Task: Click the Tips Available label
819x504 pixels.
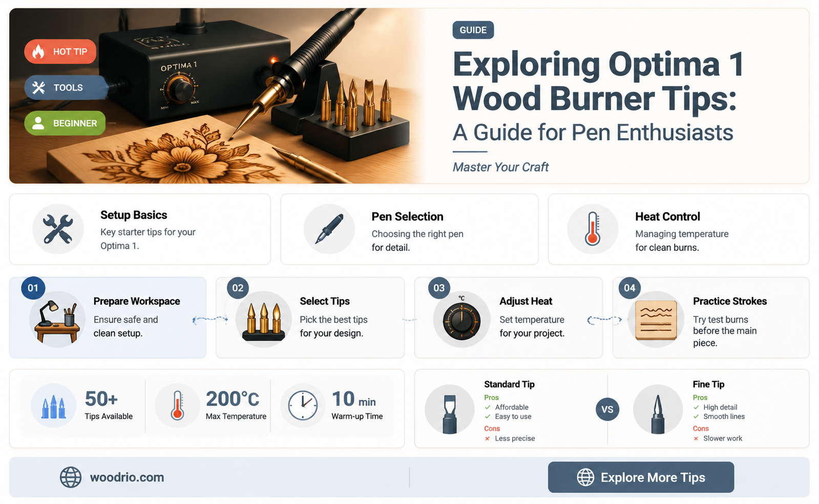Action: click(109, 416)
